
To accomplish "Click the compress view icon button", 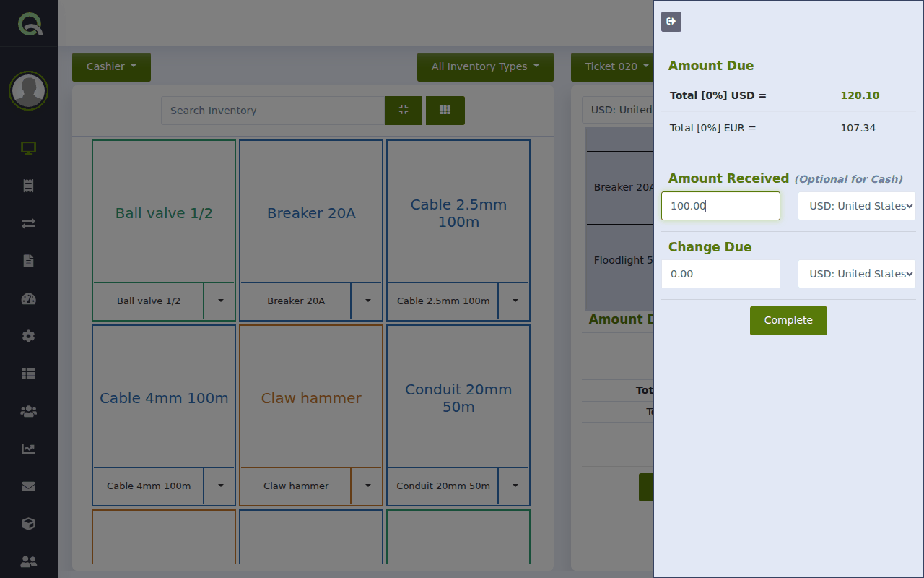I will click(x=404, y=111).
